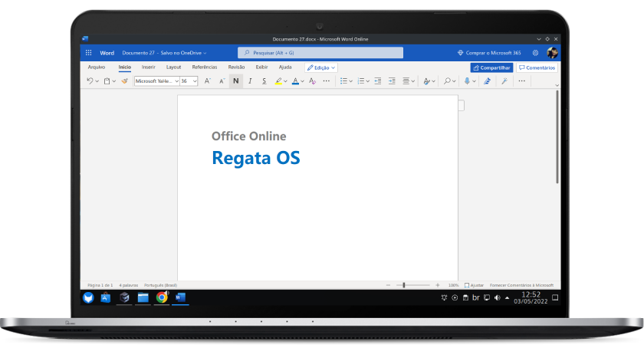Open the Styles gallery icon
This screenshot has height=348, width=644.
(x=427, y=81)
